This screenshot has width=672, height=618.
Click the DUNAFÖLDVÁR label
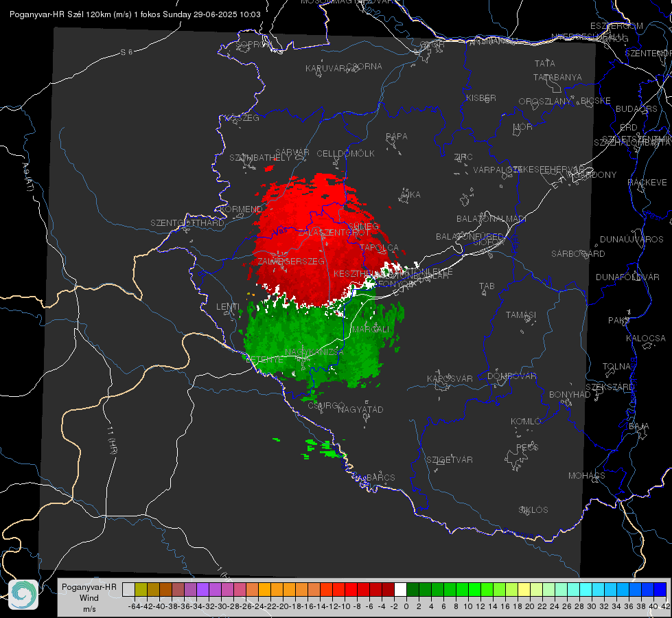coord(627,277)
